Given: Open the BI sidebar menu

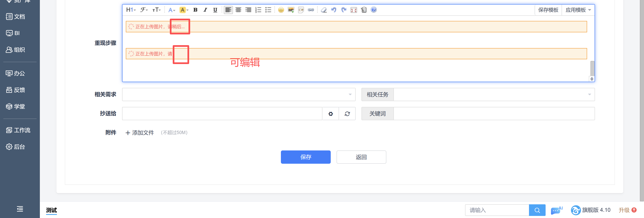Looking at the screenshot, I should click(x=13, y=33).
